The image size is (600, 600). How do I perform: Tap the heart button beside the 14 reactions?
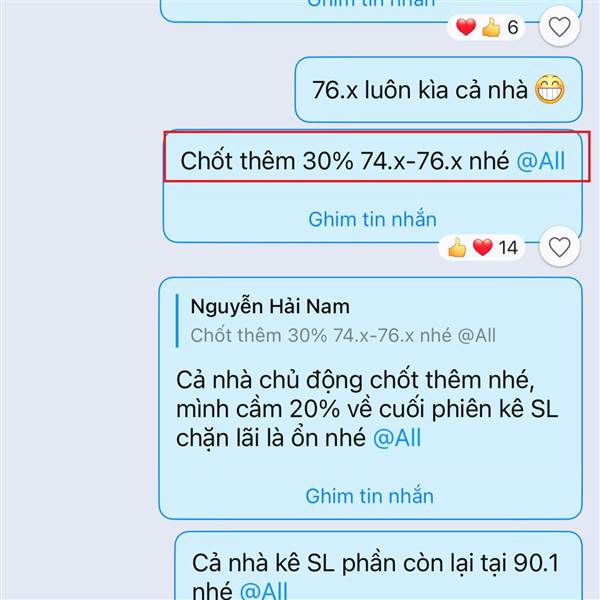(559, 247)
